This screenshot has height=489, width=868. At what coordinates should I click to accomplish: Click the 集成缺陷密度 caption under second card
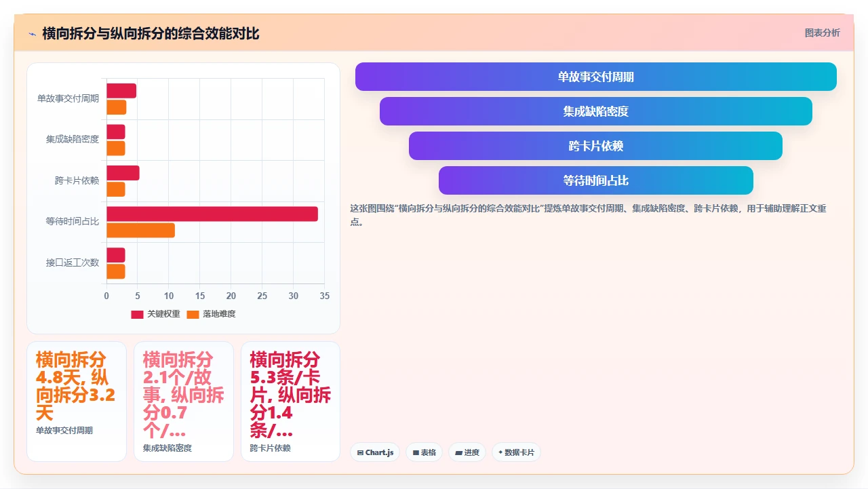(x=167, y=448)
